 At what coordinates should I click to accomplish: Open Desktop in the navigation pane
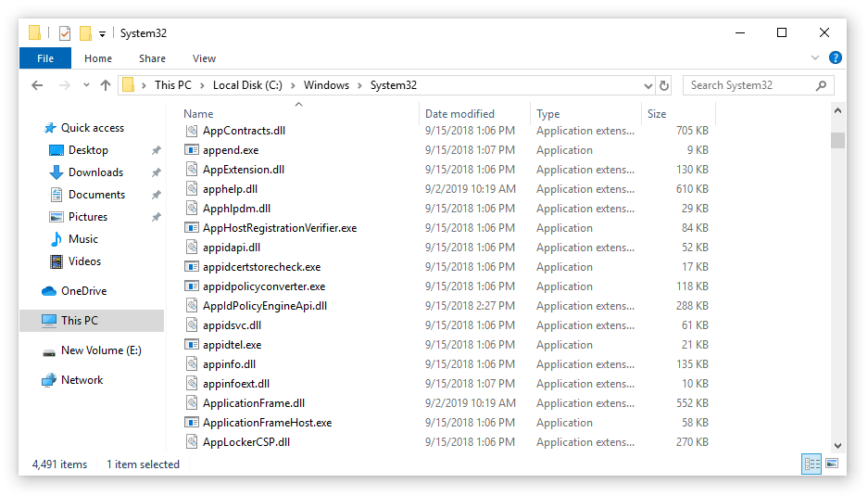(88, 150)
